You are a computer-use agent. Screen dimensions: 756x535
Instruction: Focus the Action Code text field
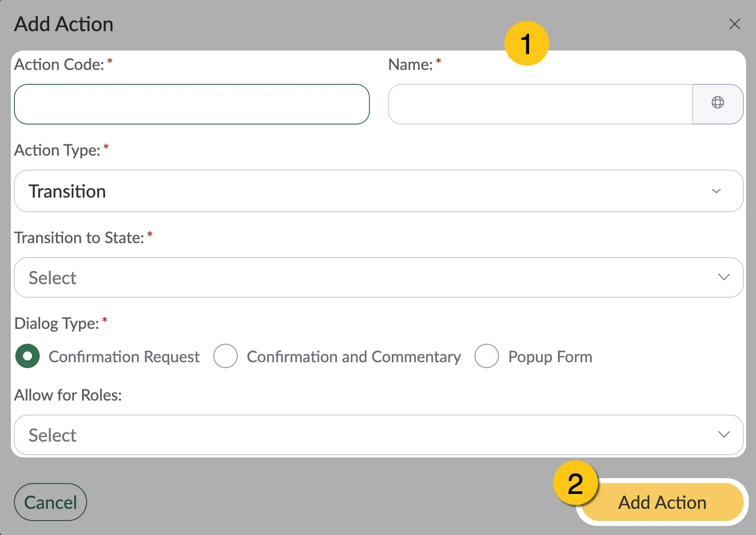click(192, 104)
